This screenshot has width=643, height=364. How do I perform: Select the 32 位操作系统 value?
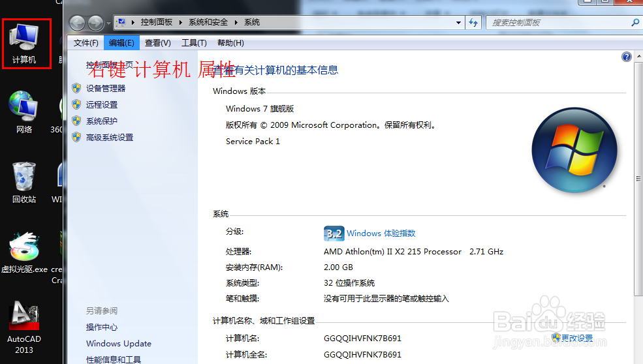tap(349, 283)
